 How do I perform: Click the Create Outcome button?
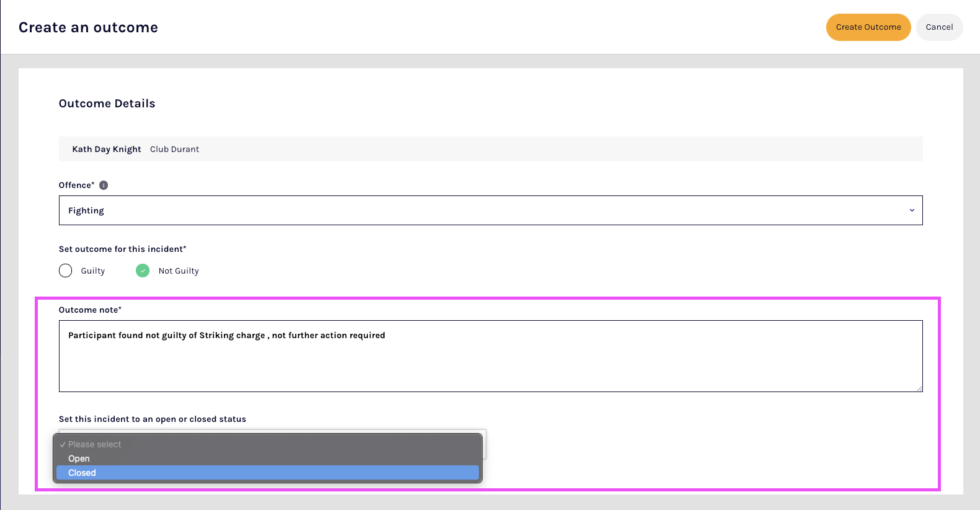(x=868, y=27)
